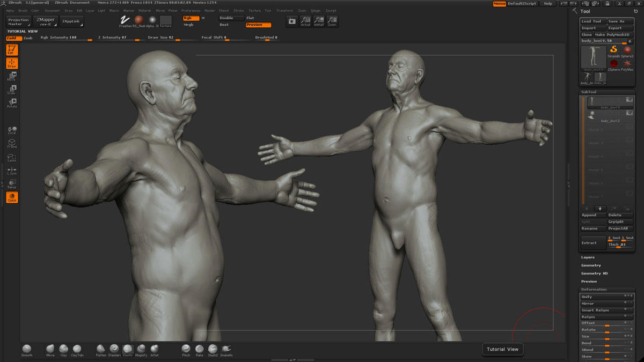Toggle the Rgb paint mode
The image size is (644, 362).
pos(191,18)
